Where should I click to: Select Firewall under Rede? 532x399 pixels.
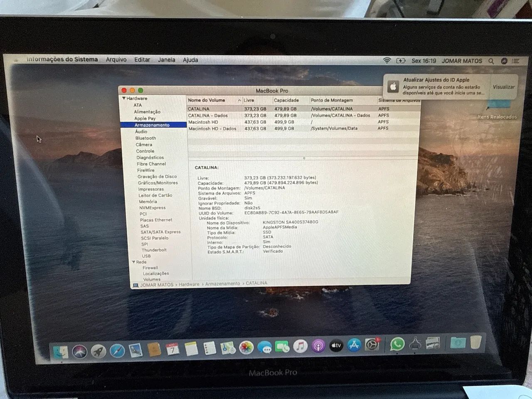click(150, 268)
